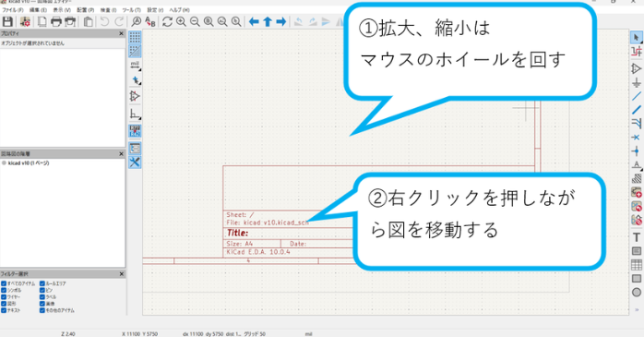Select the No Connect flag tool
Screen dimensions: 644x337
(x=637, y=138)
